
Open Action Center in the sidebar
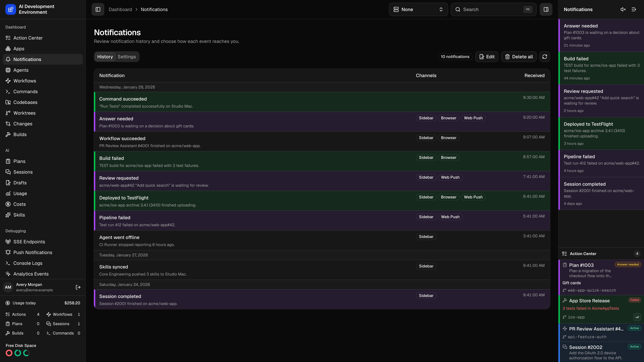43,38
